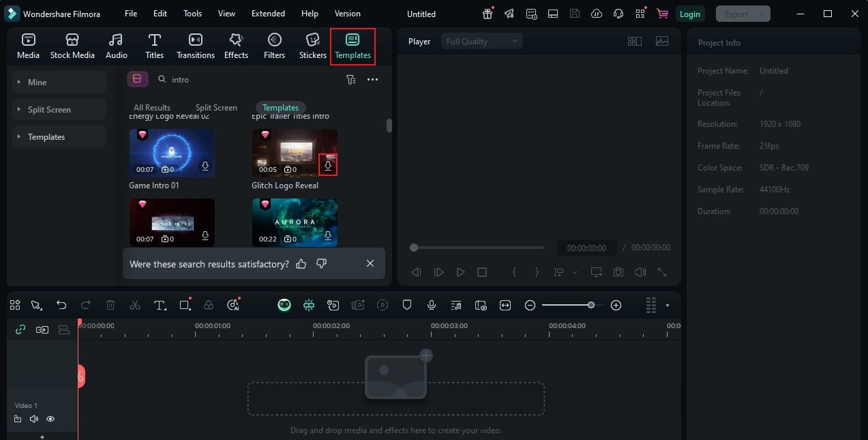This screenshot has height=440, width=868.
Task: Click the headset support icon
Action: [618, 14]
